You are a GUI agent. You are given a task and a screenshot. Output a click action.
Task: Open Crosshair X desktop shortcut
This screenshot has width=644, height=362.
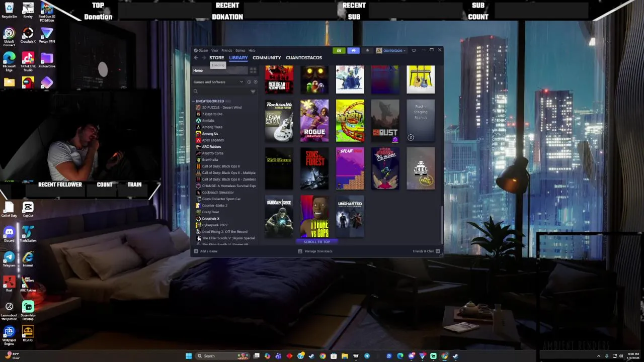click(x=28, y=36)
